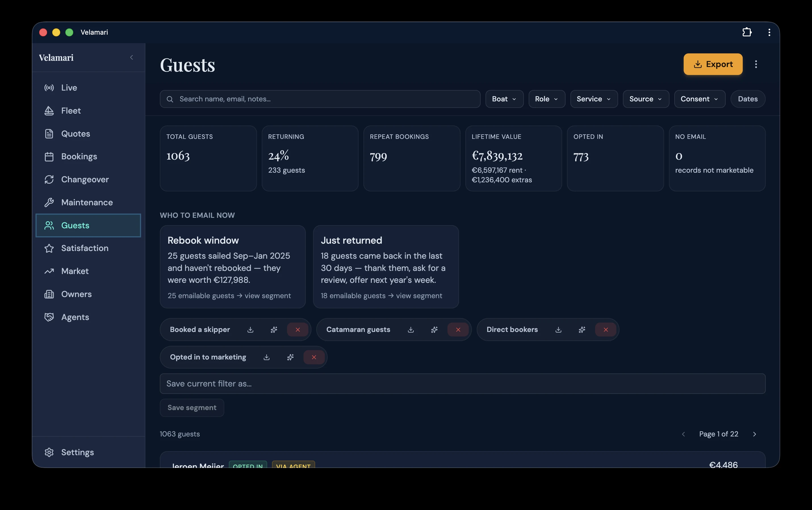Open Agents in the sidebar
Viewport: 812px width, 510px height.
[x=88, y=317]
